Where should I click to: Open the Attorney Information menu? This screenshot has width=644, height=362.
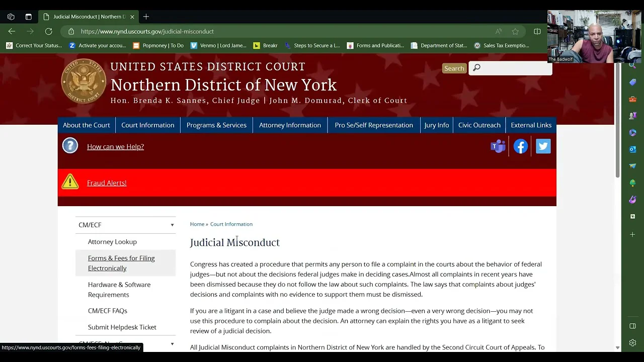tap(290, 125)
